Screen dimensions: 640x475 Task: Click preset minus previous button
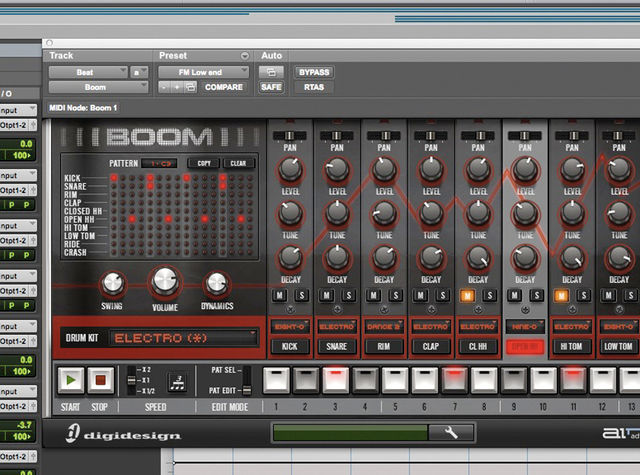[164, 87]
